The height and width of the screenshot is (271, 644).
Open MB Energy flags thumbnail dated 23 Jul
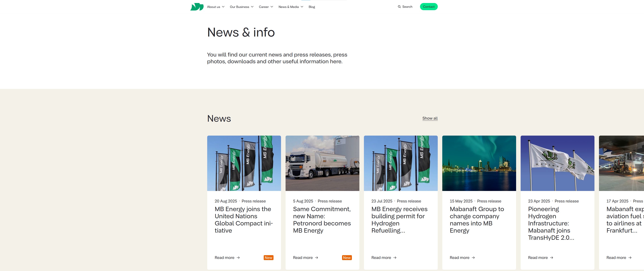pyautogui.click(x=401, y=163)
